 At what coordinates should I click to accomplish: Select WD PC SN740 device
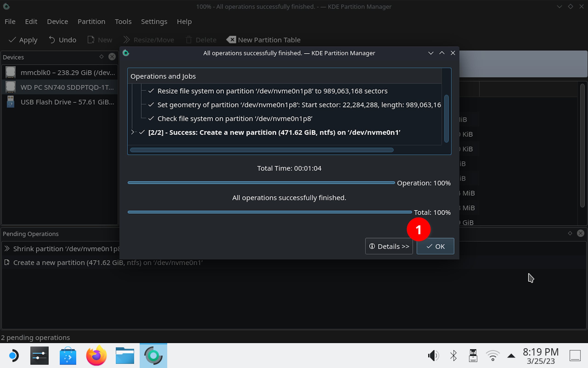[x=60, y=87]
